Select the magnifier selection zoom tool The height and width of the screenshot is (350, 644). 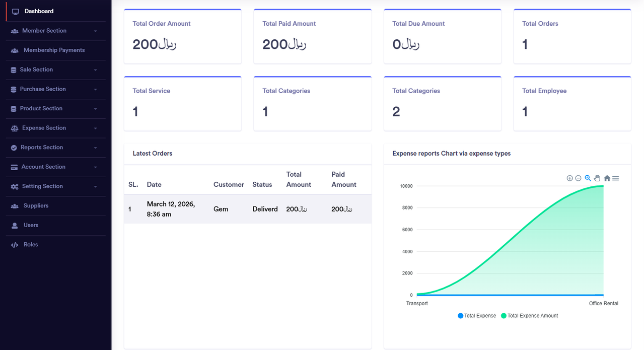(588, 178)
